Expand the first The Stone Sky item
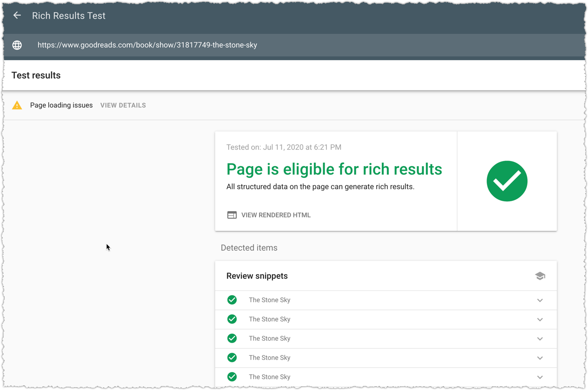 pos(540,300)
